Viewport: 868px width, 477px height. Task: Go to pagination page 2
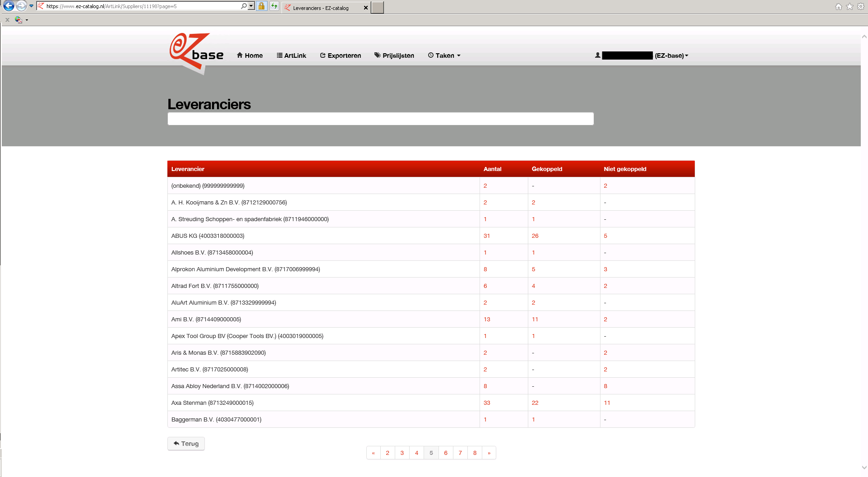(x=388, y=453)
